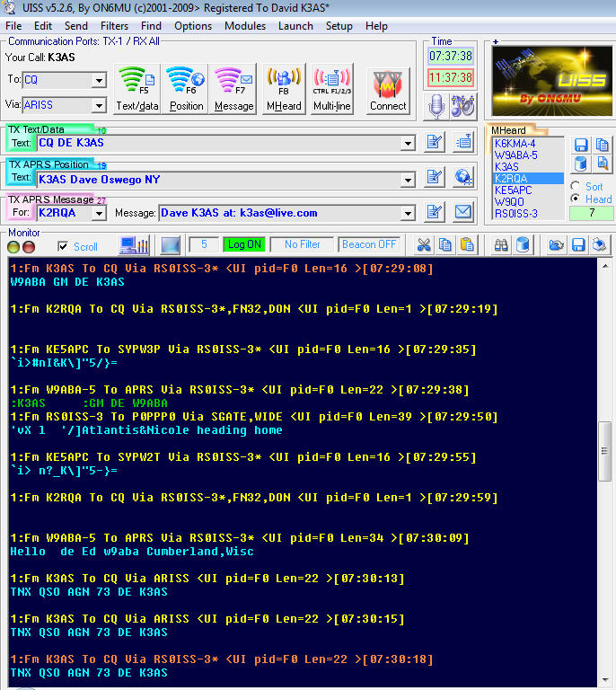
Task: Expand the TX APRS Position text dropdown
Action: (408, 180)
